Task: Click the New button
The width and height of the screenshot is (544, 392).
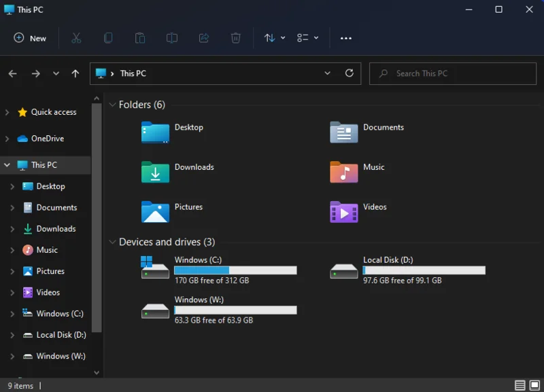Action: (30, 38)
